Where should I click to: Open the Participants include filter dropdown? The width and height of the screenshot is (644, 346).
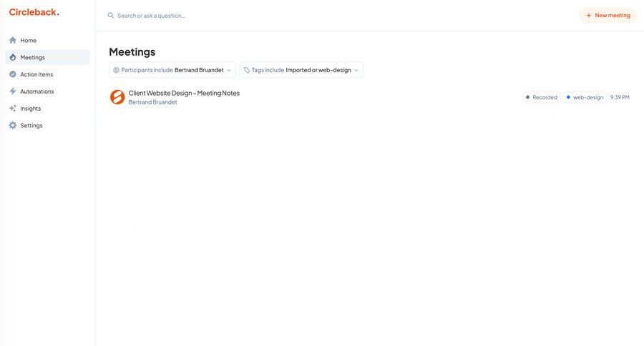click(x=172, y=70)
